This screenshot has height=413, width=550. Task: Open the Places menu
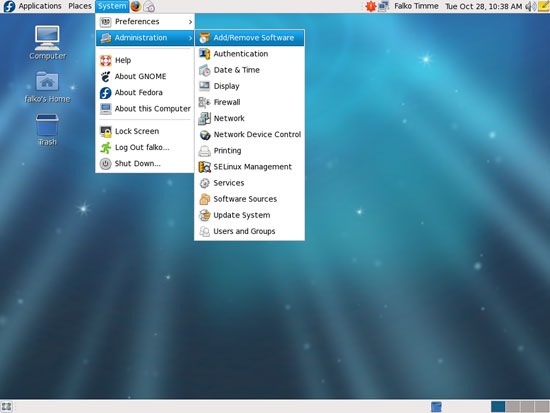(80, 6)
